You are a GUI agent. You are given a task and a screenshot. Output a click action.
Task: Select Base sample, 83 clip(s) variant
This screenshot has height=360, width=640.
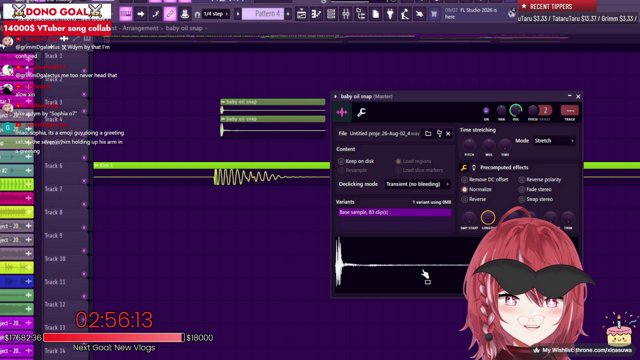394,212
